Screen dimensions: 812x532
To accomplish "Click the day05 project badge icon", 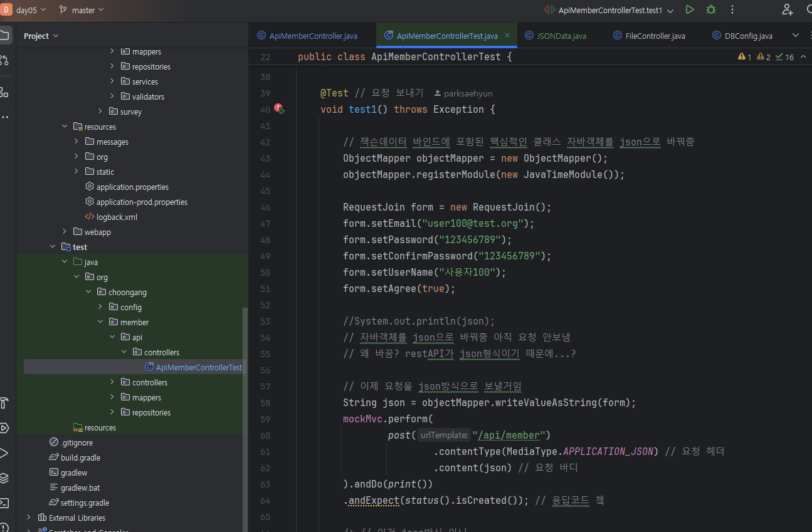I will point(7,10).
